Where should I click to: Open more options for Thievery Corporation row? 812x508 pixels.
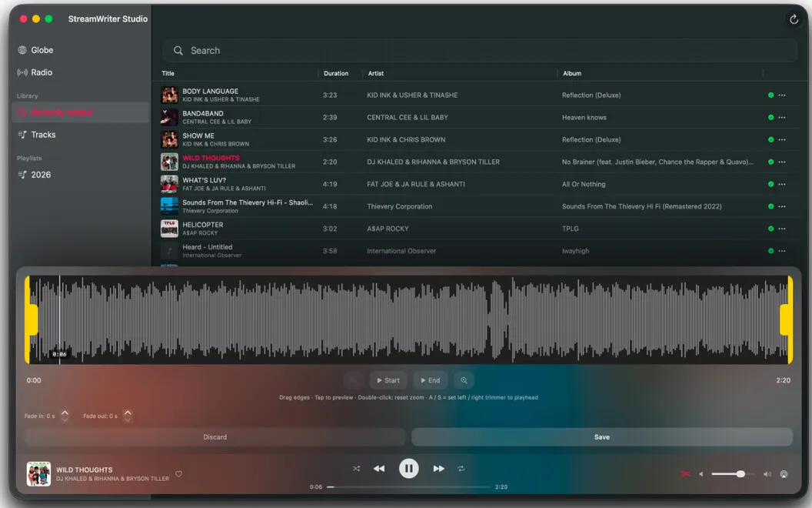pyautogui.click(x=781, y=206)
